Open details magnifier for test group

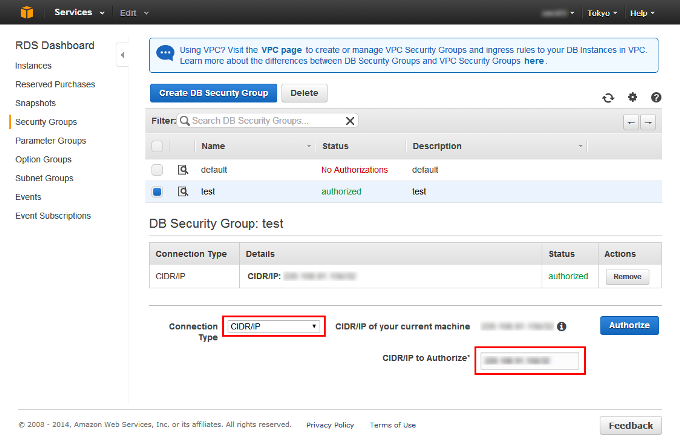pyautogui.click(x=183, y=191)
